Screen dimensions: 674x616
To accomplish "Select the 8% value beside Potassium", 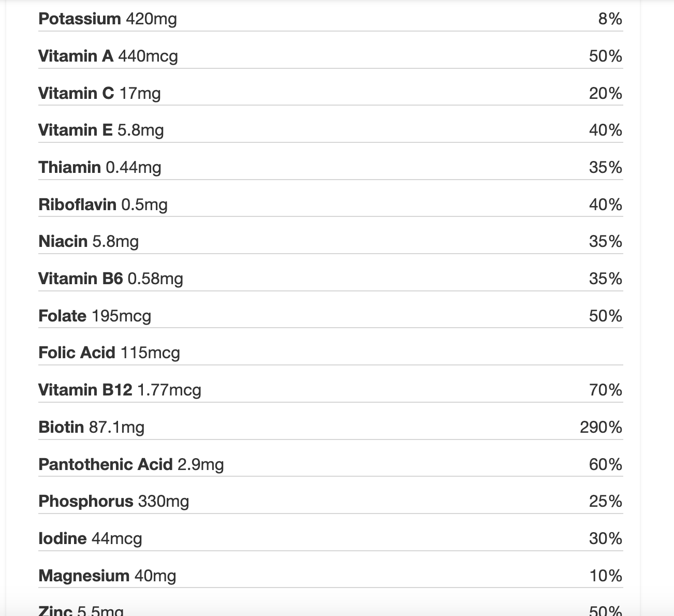I will pos(610,19).
